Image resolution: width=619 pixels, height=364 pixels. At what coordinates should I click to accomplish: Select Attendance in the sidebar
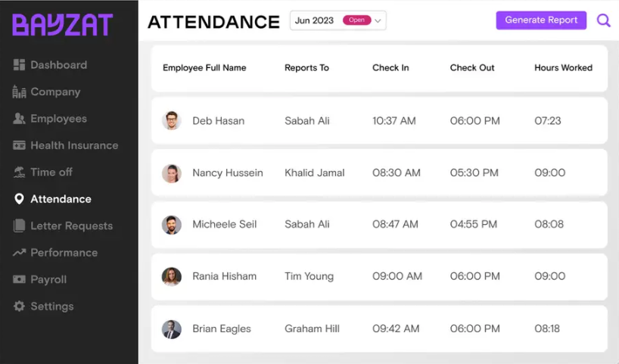click(x=52, y=199)
